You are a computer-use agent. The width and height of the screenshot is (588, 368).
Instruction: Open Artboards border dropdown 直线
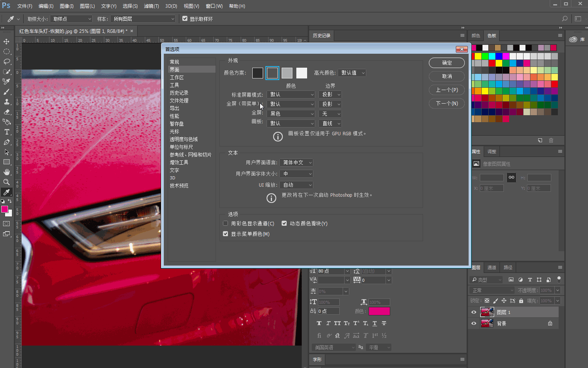point(330,123)
